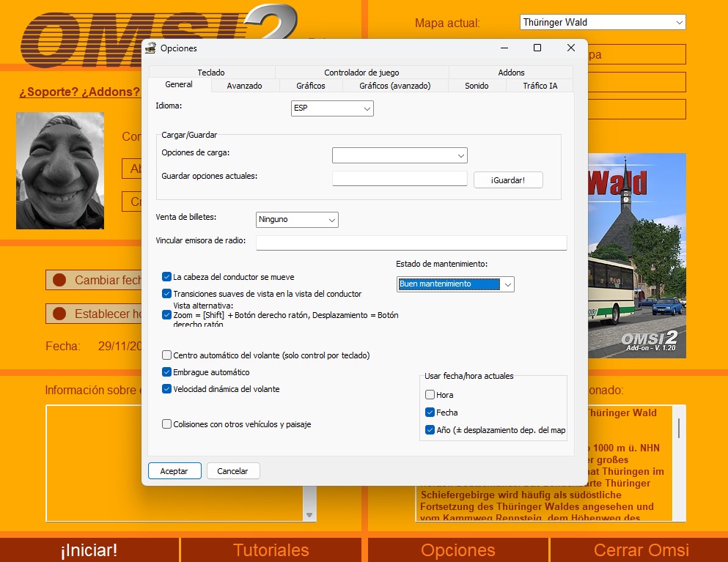Open the 'Estado de mantenimiento' dropdown
Screen dimensions: 728x562
(455, 284)
